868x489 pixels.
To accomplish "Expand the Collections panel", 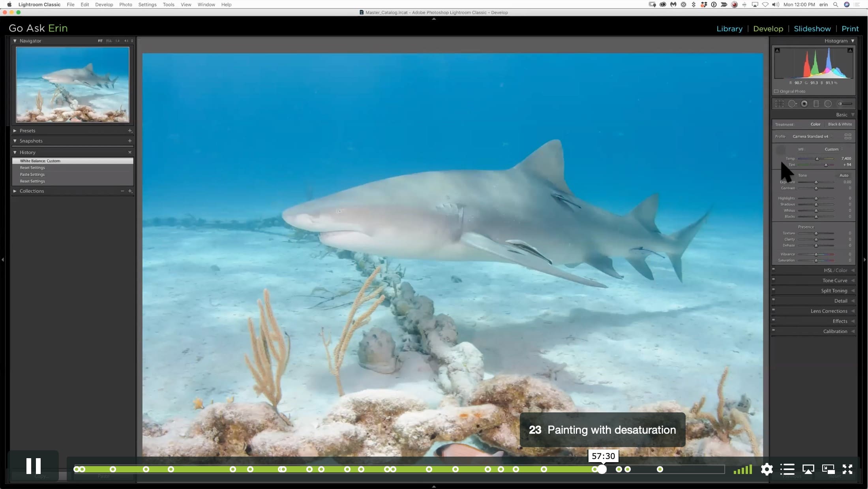I will (x=15, y=191).
